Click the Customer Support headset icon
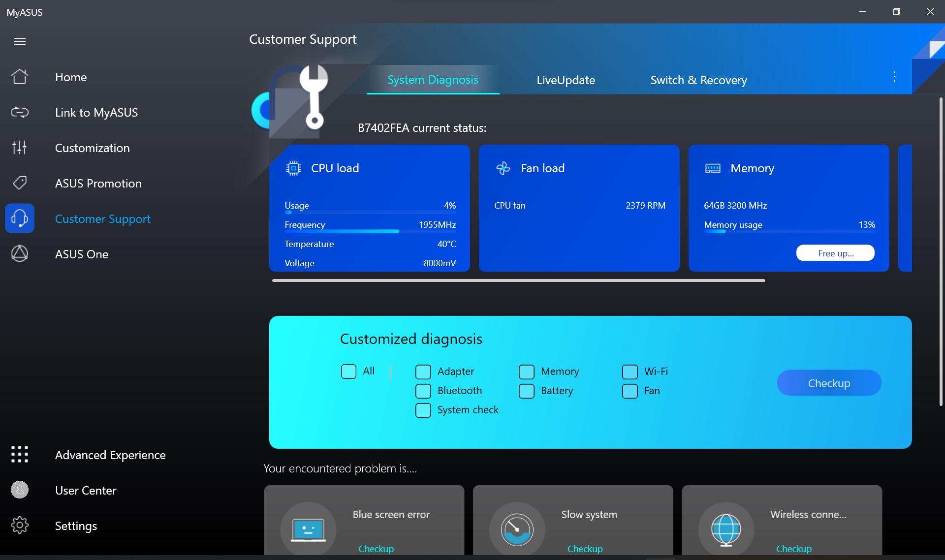The image size is (945, 560). point(19,218)
